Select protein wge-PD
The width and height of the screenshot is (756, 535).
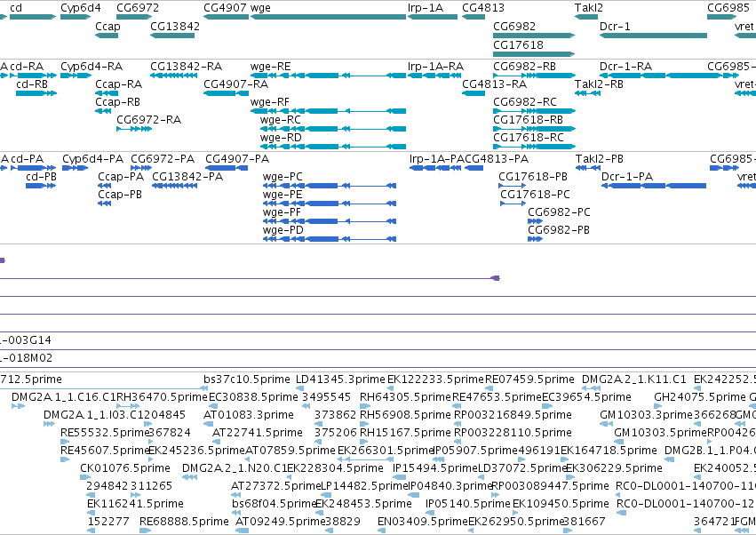point(330,239)
